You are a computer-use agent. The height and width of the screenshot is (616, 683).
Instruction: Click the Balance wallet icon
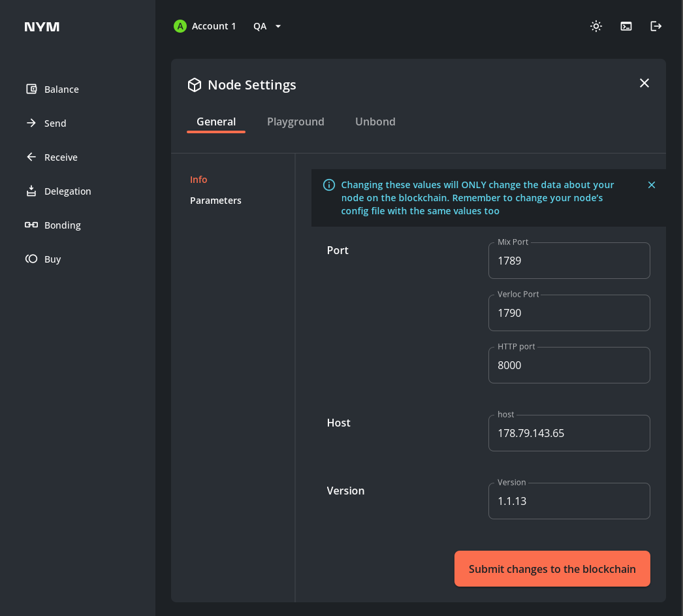[x=31, y=89]
